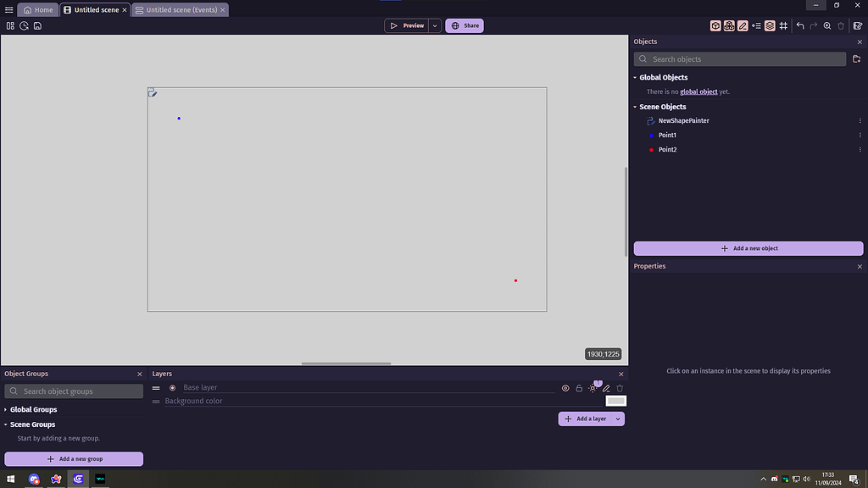This screenshot has height=488, width=868.
Task: Hide the Base layer with eye icon
Action: point(565,388)
